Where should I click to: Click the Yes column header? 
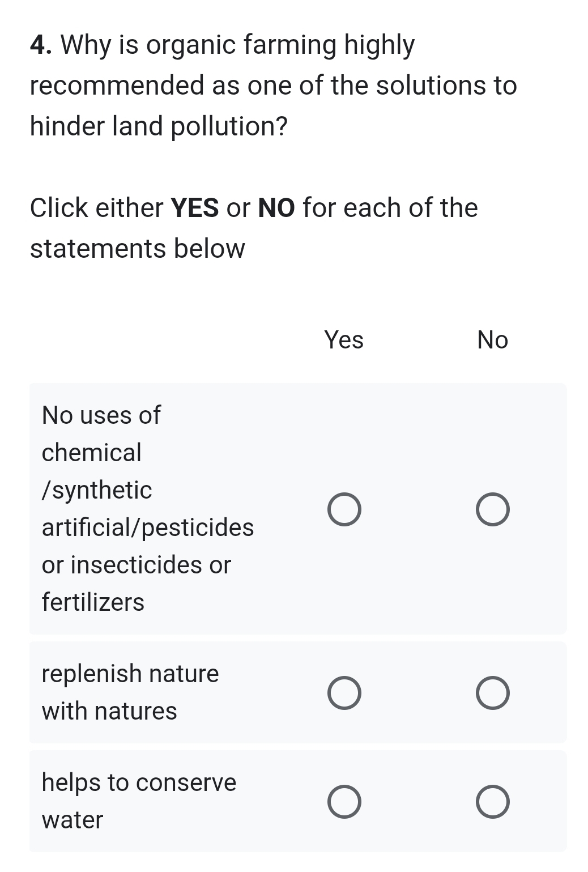(344, 340)
